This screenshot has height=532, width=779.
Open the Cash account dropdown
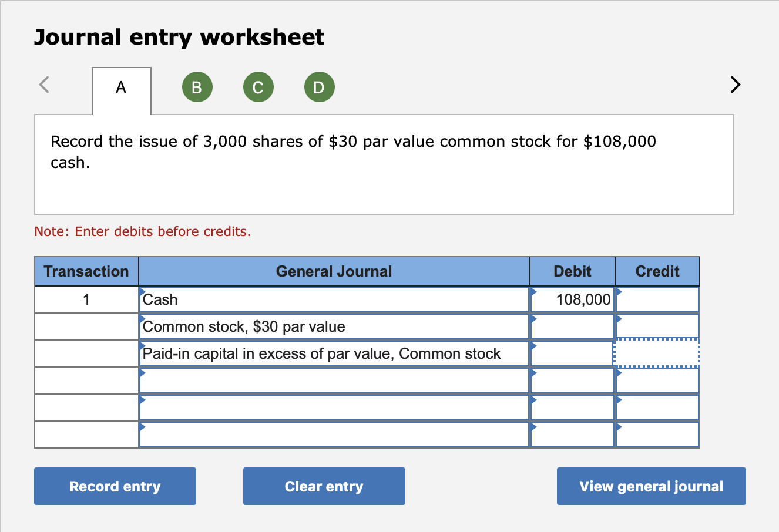(334, 299)
